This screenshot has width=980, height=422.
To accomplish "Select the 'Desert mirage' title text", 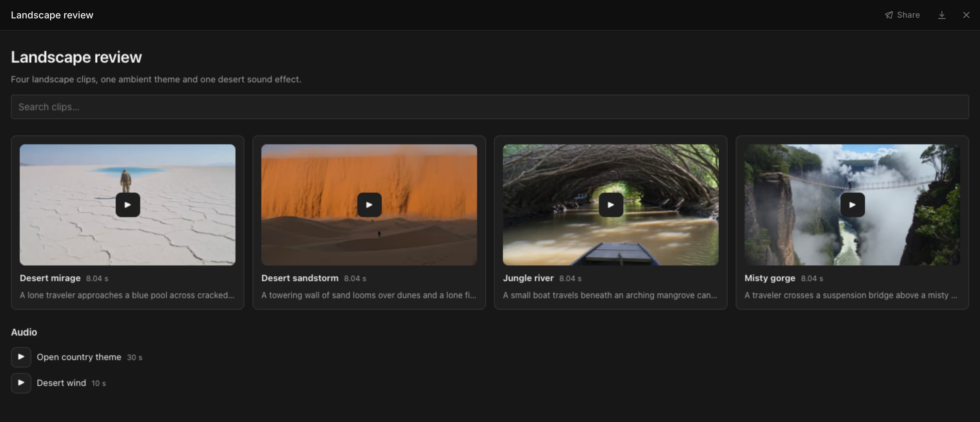I will [50, 278].
